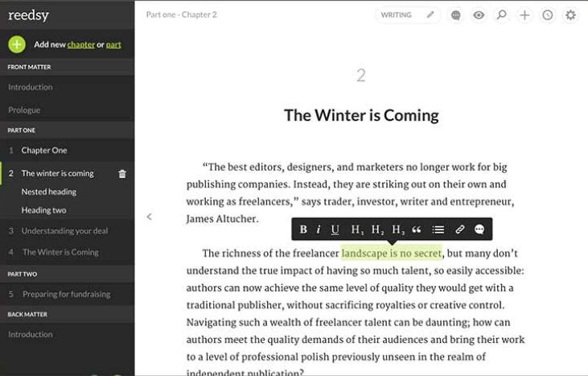Delete chapter with the trash icon
Screen dimensions: 588x376
click(122, 174)
